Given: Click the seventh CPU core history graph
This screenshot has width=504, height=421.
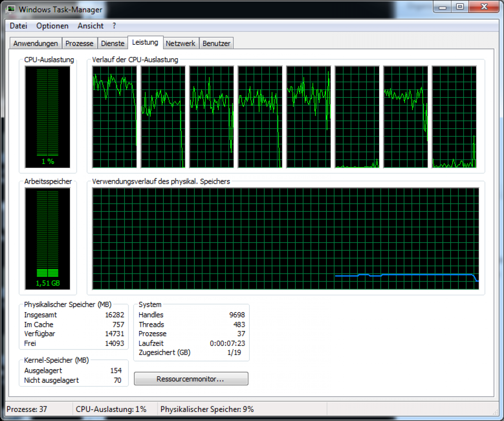Looking at the screenshot, I should click(x=405, y=117).
